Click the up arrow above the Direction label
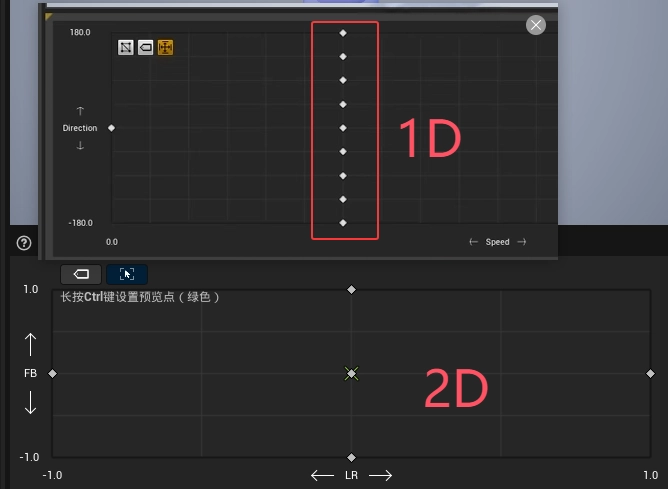This screenshot has width=668, height=489. [x=80, y=111]
